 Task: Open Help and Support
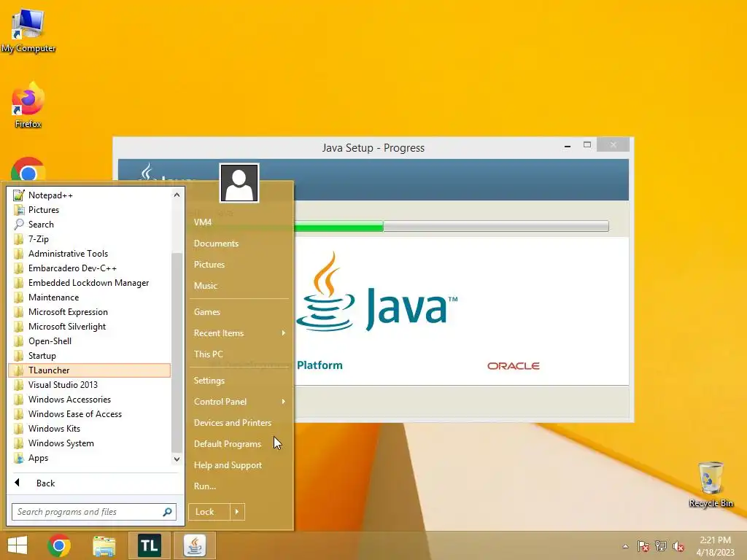pos(239,465)
